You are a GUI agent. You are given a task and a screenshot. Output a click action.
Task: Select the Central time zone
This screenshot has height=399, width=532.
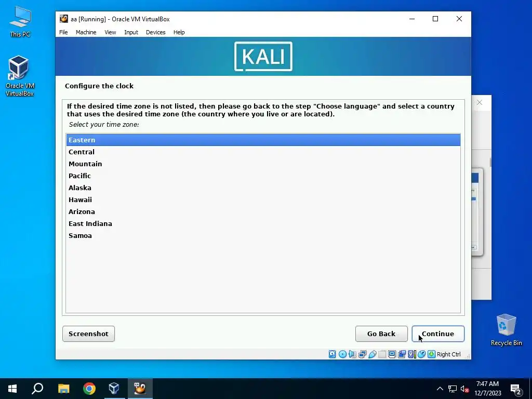[x=263, y=152]
